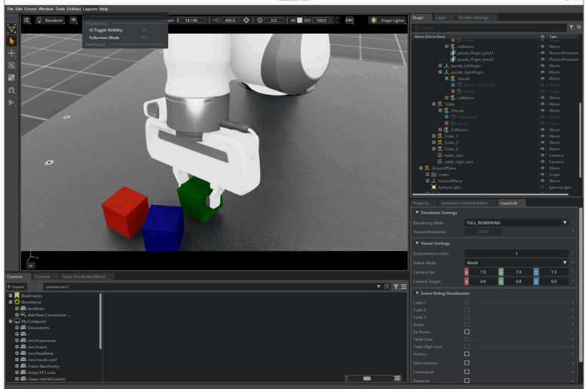588x389 pixels.
Task: Choose Fullscreen Mode from Layouts menu
Action: (x=104, y=37)
